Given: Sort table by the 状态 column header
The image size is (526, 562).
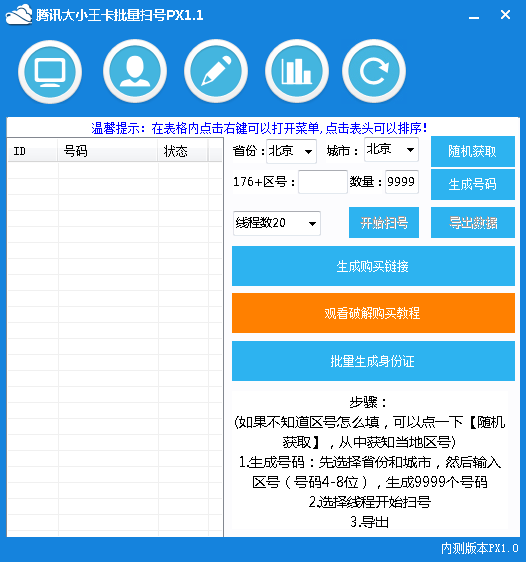Looking at the screenshot, I should point(182,151).
